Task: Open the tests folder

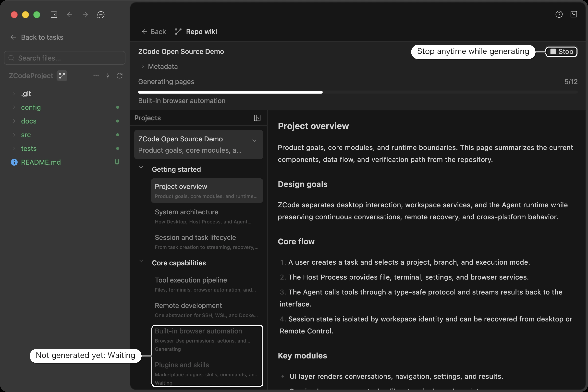Action: pyautogui.click(x=29, y=148)
